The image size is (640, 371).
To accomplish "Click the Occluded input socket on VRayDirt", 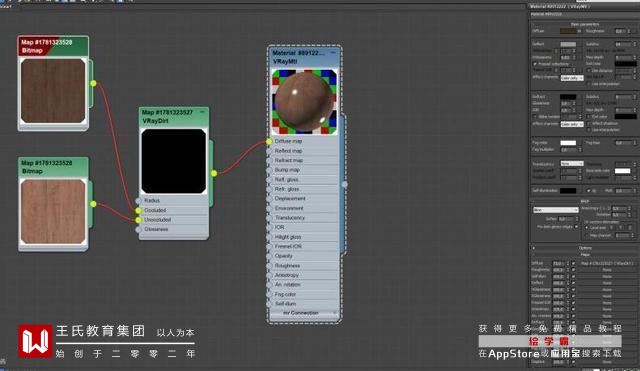I will click(x=138, y=210).
